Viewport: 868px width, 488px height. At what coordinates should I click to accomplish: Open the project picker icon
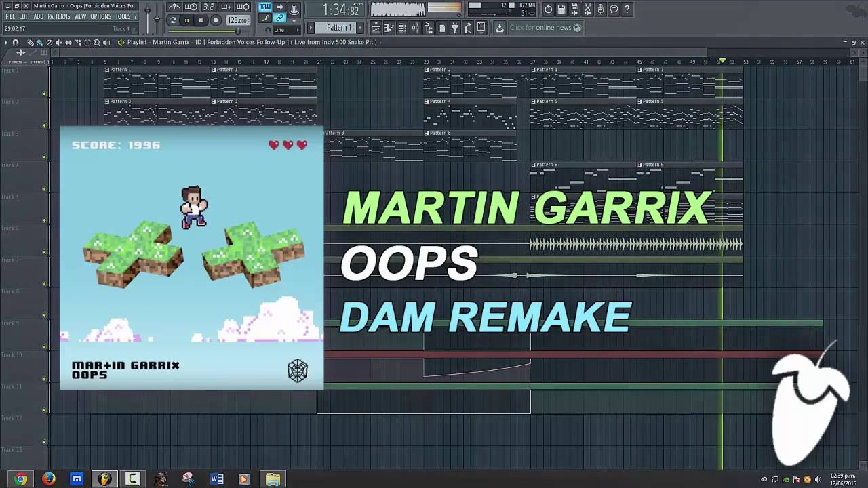pos(441,28)
